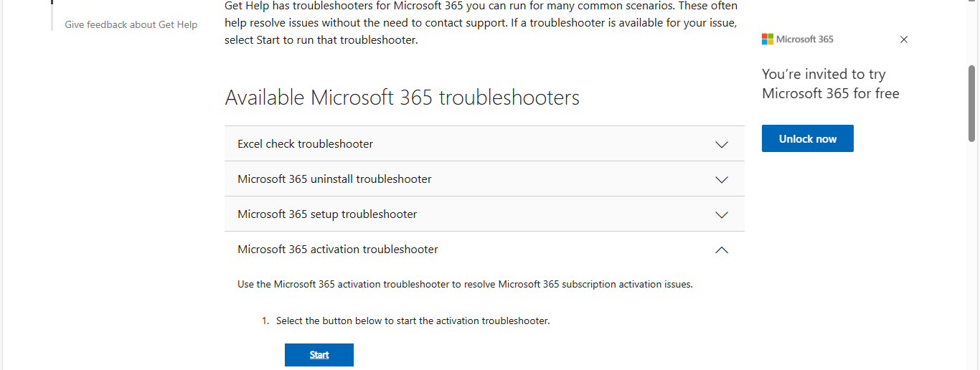Expand Microsoft 365 uninstall troubleshooter chevron

pyautogui.click(x=722, y=179)
